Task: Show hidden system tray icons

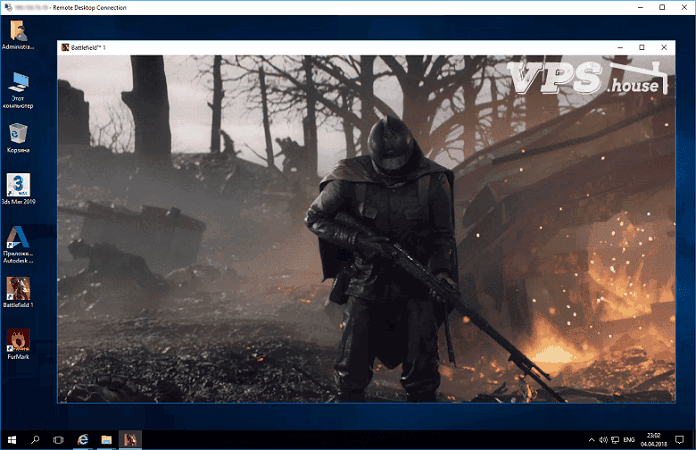Action: 590,439
